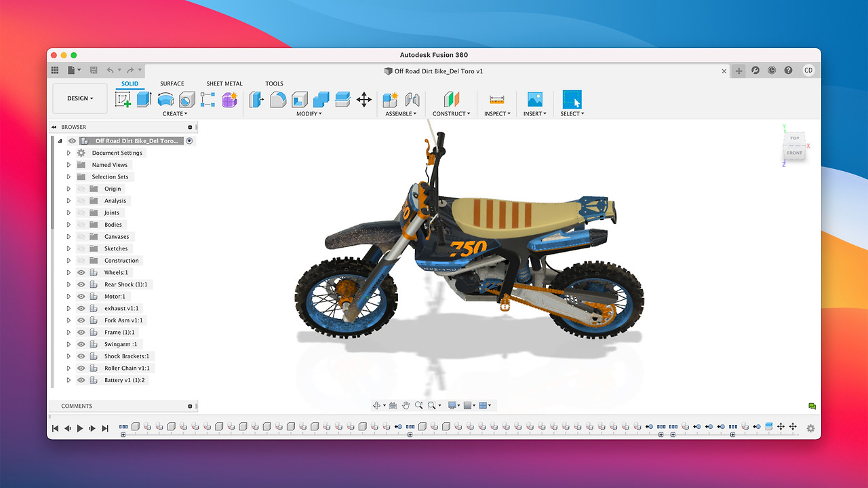
Task: Select the Move/Copy tool
Action: pos(364,100)
